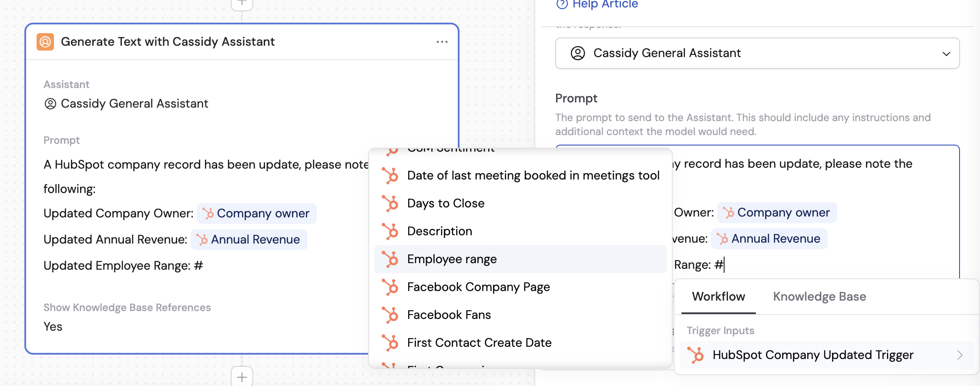Click the user icon next to Cassidy General Assistant in node
This screenshot has height=386, width=980.
pos(50,104)
